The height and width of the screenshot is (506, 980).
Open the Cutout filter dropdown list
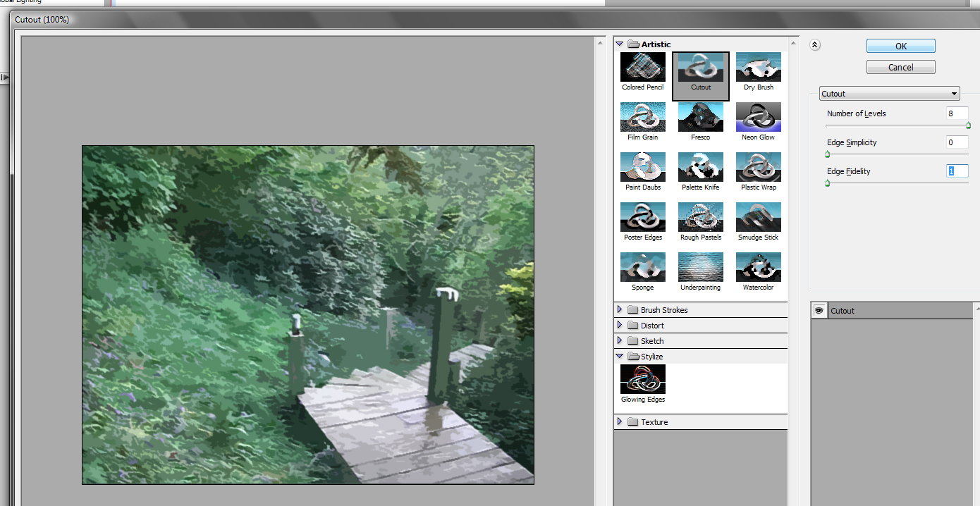pos(889,94)
